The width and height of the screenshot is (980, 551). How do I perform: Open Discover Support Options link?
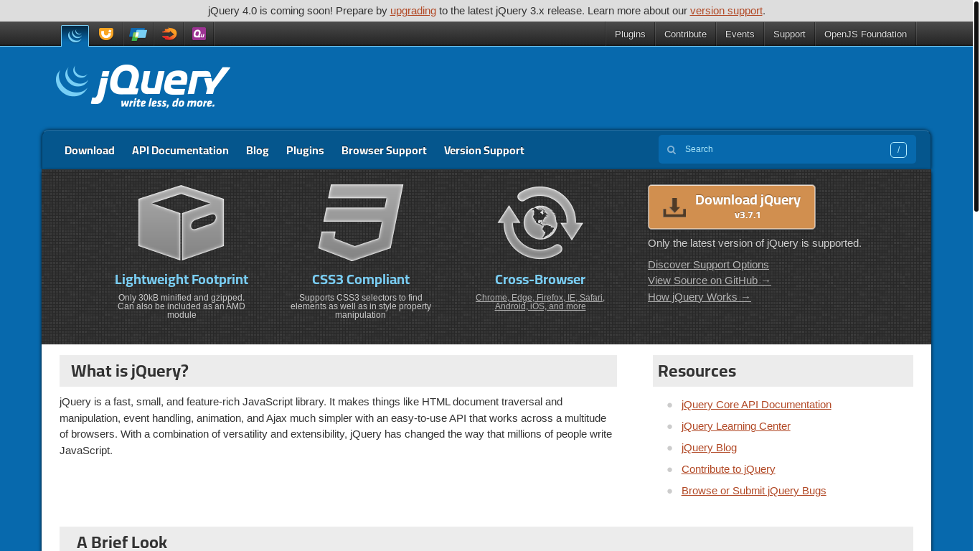pos(708,265)
